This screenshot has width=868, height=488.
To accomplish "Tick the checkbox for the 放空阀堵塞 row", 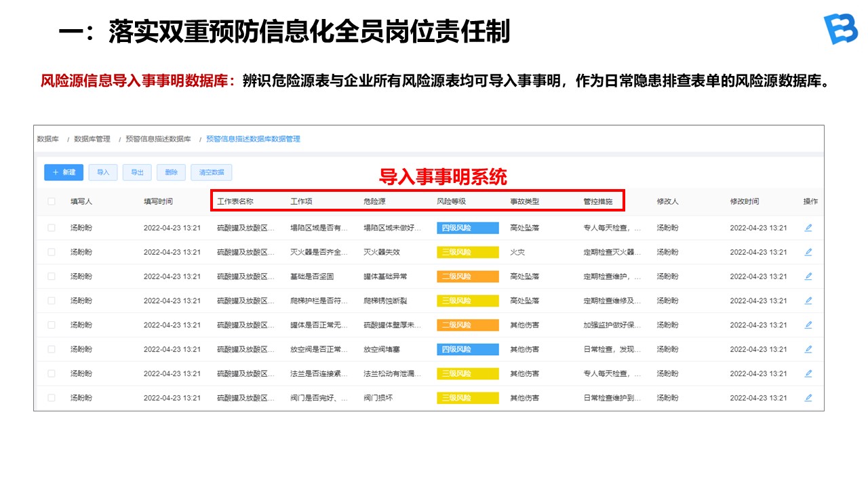I will coord(52,349).
